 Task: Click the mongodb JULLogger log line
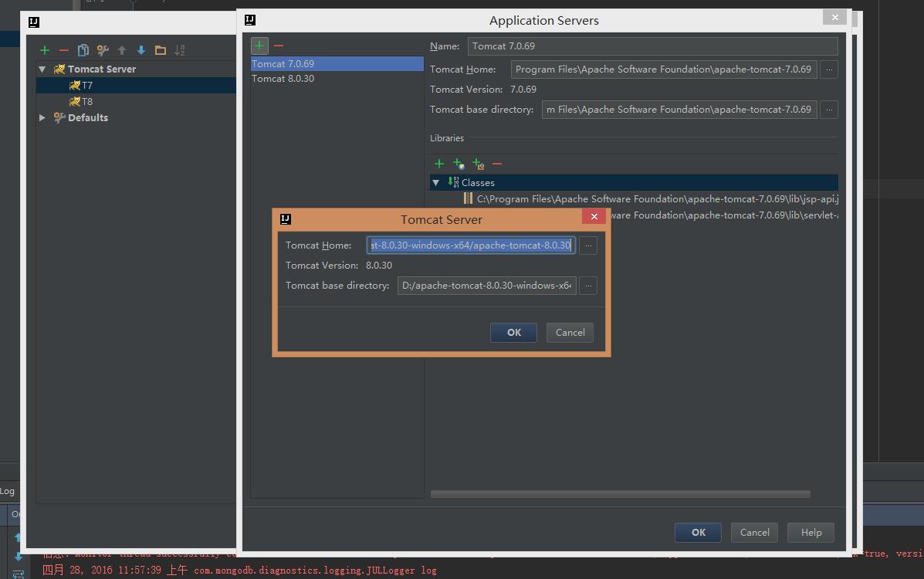point(239,571)
